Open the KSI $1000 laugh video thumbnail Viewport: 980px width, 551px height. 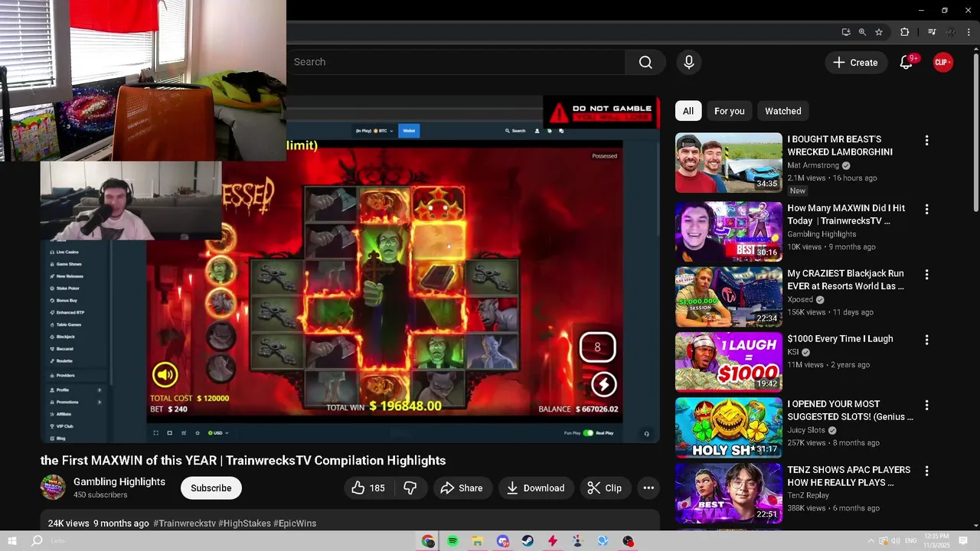tap(729, 362)
